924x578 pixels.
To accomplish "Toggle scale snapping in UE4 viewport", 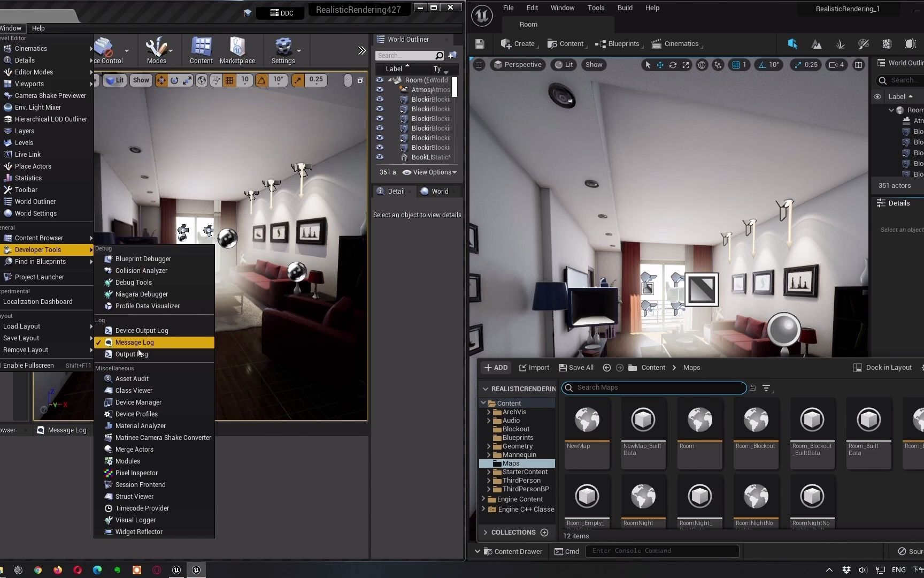I will pyautogui.click(x=297, y=80).
